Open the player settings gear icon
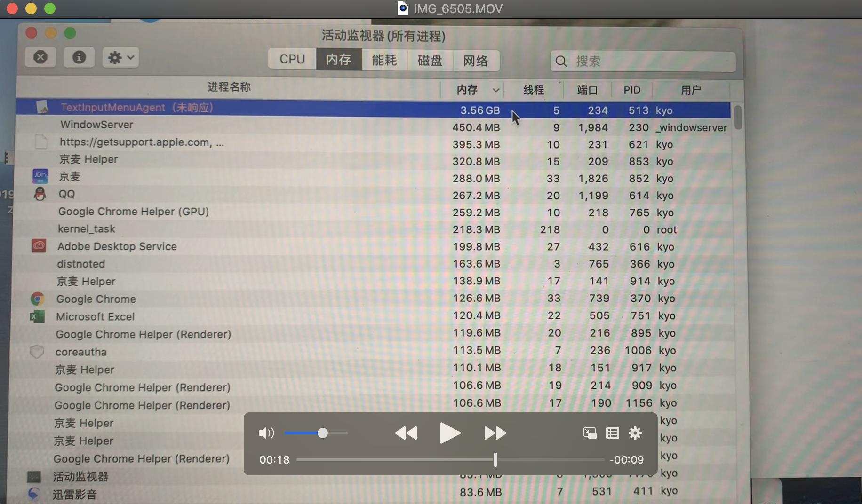This screenshot has height=504, width=862. point(635,433)
